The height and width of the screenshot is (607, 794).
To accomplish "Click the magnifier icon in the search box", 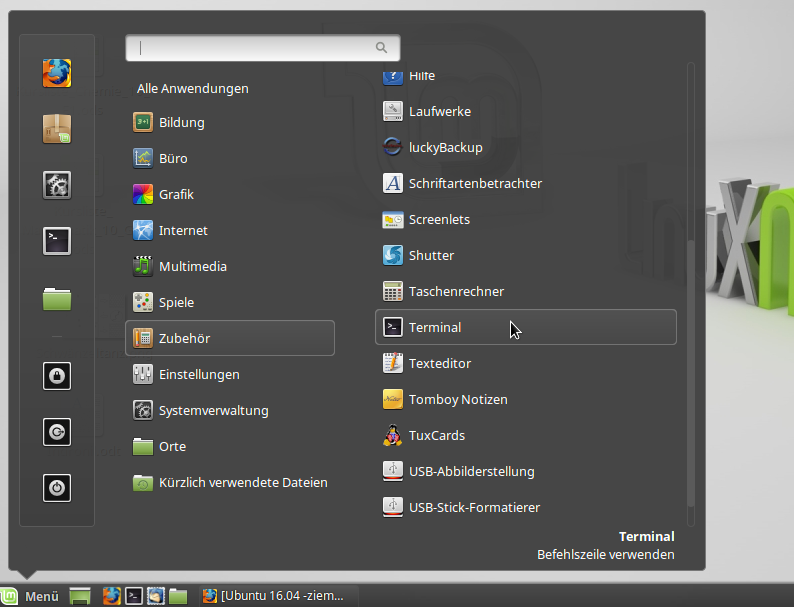I will click(381, 48).
